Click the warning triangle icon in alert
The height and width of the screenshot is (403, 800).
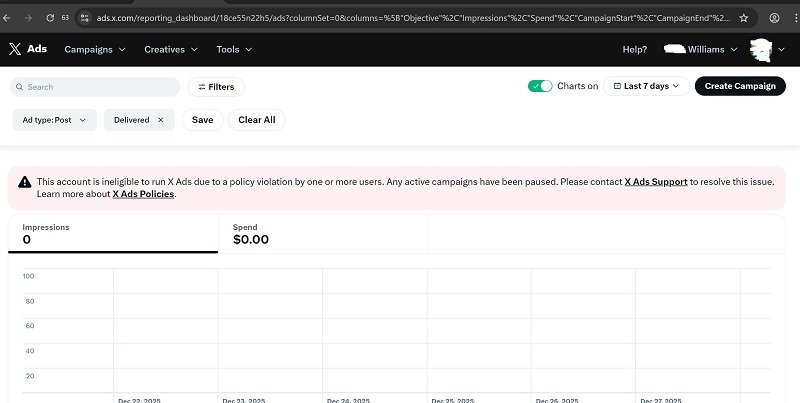24,182
